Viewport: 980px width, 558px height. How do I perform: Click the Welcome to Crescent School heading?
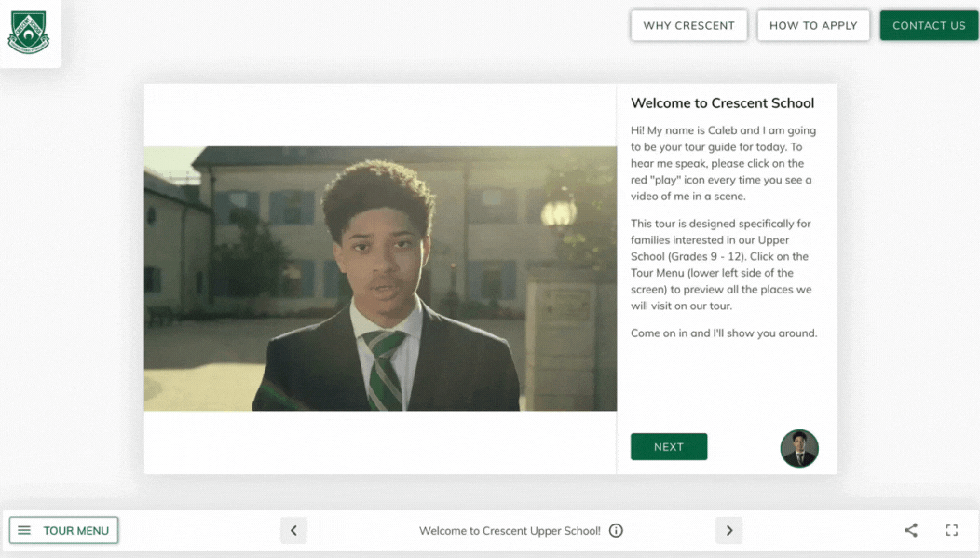(723, 103)
